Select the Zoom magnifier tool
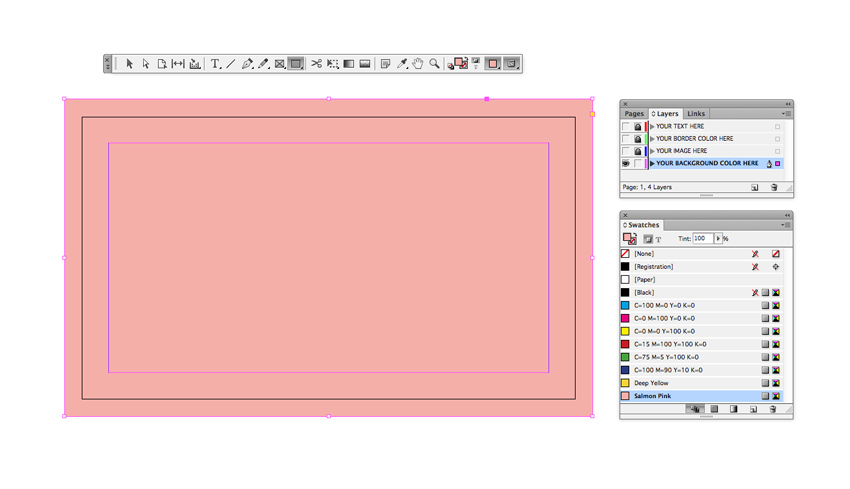The image size is (850, 489). 434,64
